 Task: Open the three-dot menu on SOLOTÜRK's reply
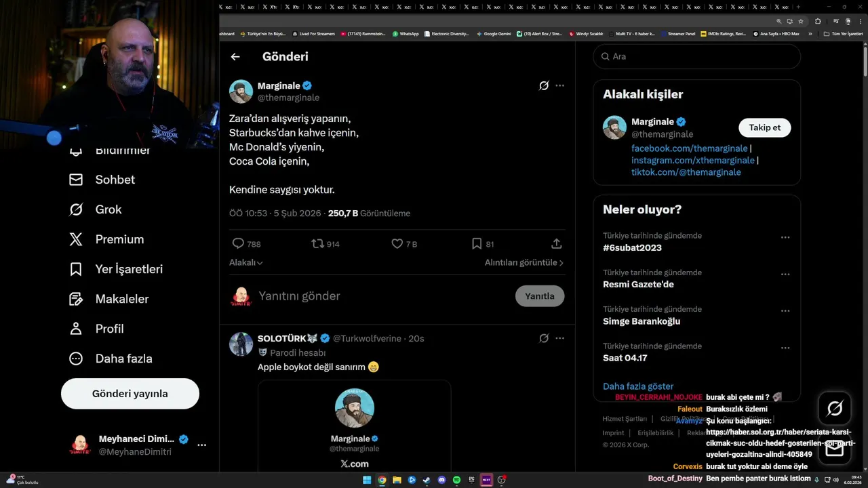click(x=559, y=338)
